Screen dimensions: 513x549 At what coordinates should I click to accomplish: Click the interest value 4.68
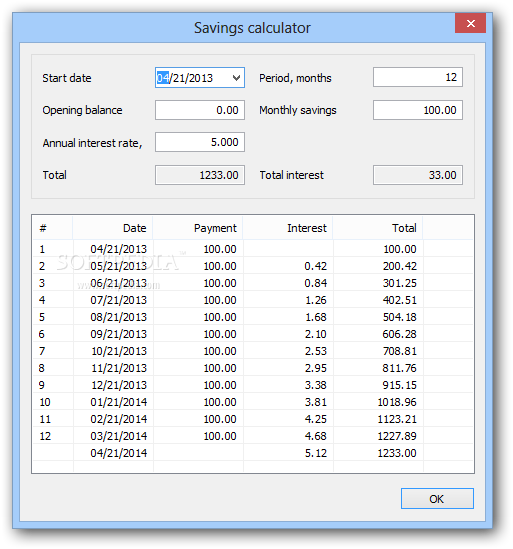[316, 436]
